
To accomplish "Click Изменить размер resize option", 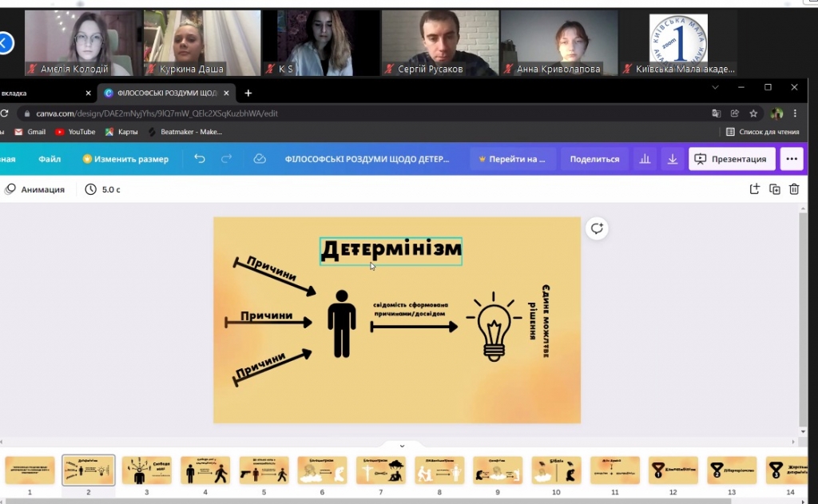I will point(125,159).
